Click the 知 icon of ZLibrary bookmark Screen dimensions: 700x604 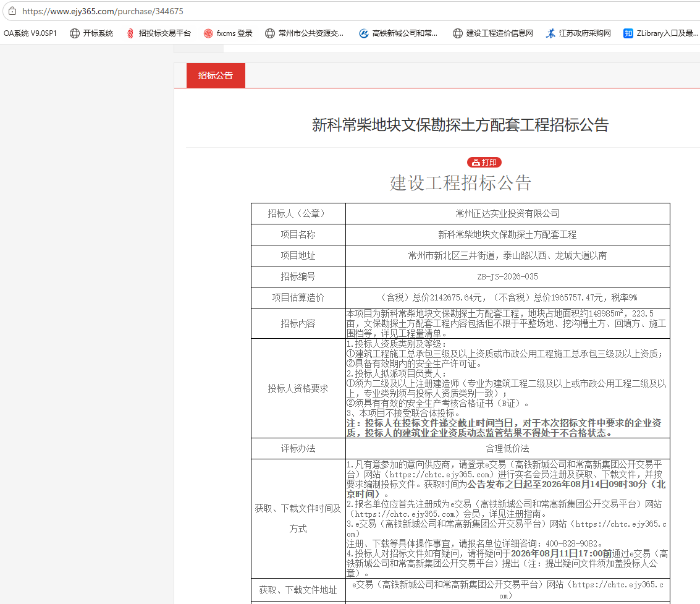tap(628, 33)
